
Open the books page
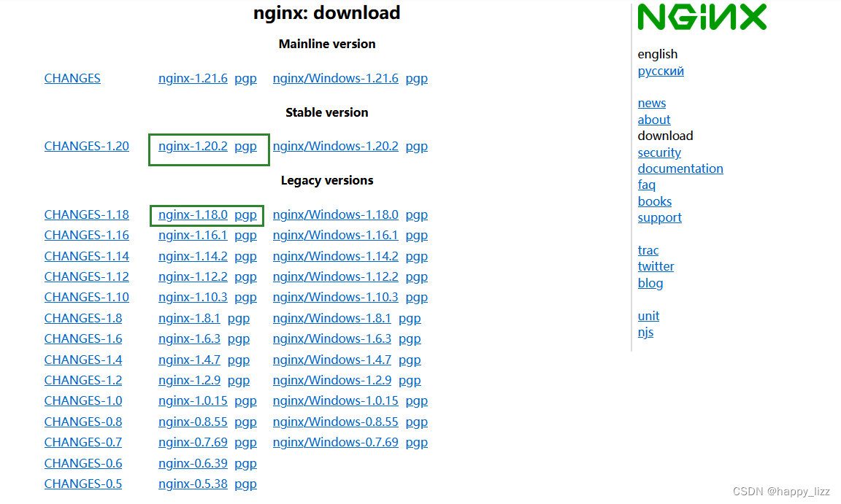[654, 201]
